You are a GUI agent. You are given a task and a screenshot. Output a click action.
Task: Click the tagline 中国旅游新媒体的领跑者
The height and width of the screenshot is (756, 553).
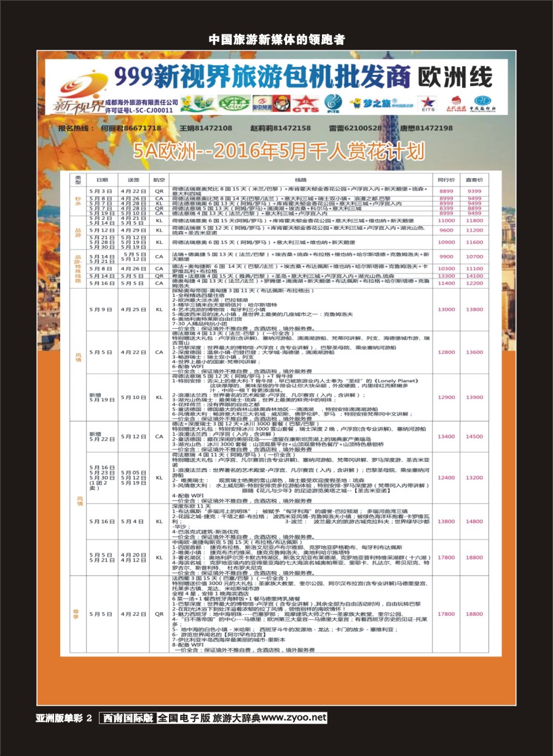coord(276,39)
